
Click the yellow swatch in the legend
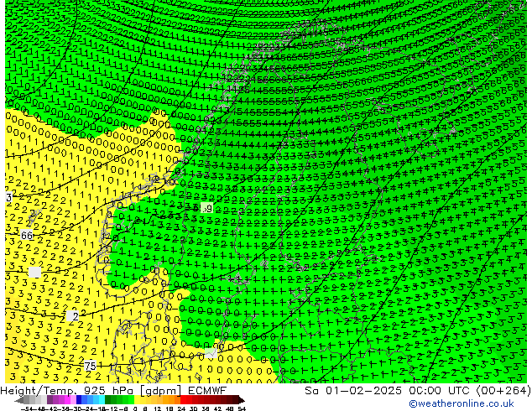coord(137,399)
